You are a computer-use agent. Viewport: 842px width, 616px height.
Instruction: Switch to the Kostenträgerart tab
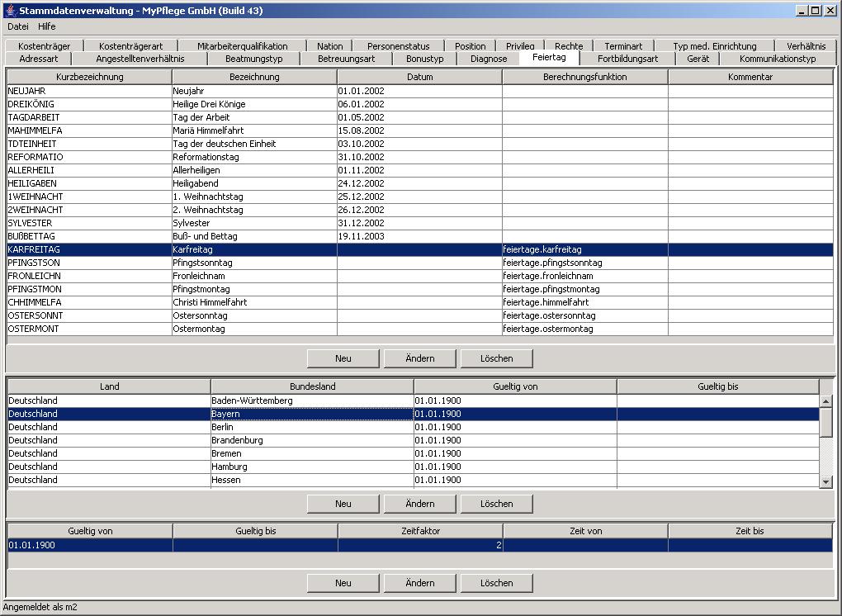pyautogui.click(x=130, y=46)
